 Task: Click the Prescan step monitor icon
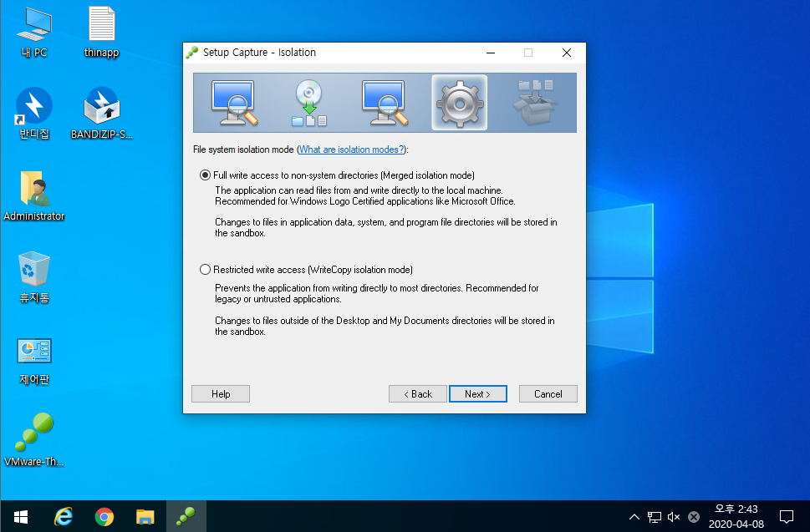(234, 103)
